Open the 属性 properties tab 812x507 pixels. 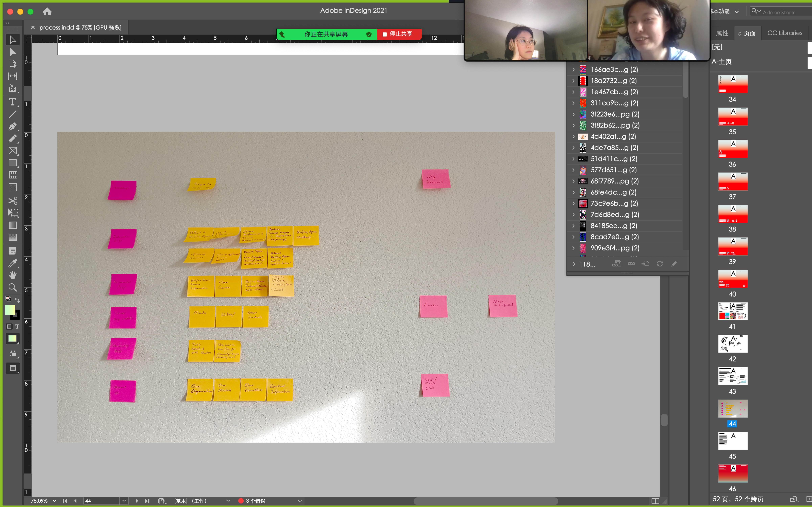click(722, 33)
